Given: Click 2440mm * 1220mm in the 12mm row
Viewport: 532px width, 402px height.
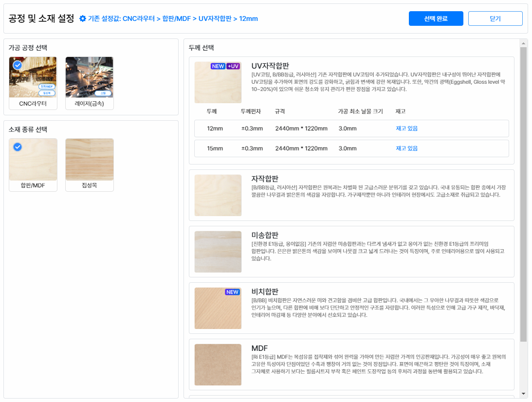Looking at the screenshot, I should tap(301, 128).
